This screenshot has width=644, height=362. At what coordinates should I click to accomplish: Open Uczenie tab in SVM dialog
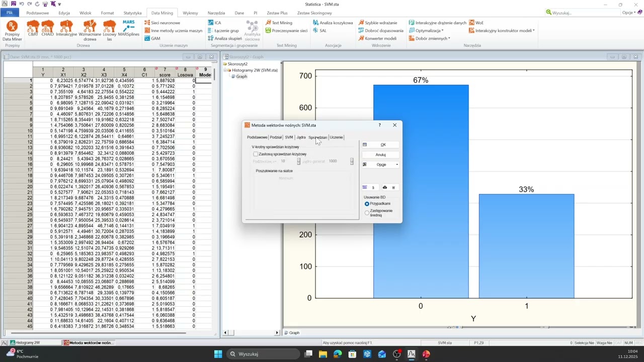pos(336,137)
